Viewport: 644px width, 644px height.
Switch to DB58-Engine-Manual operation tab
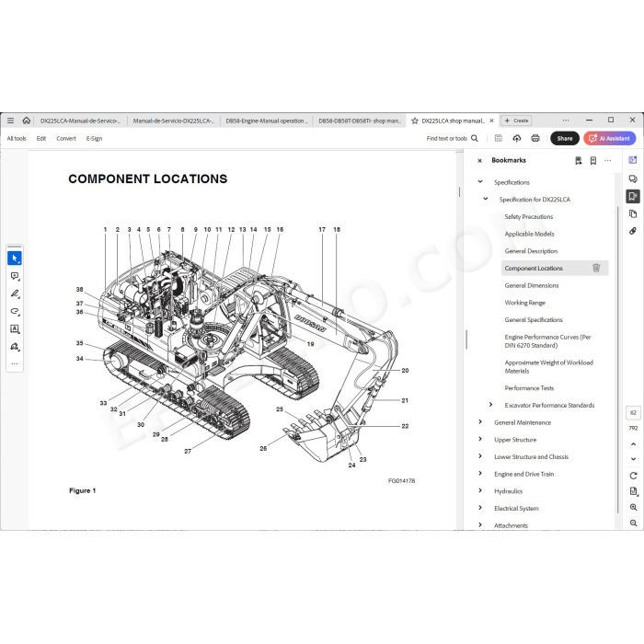pyautogui.click(x=267, y=121)
